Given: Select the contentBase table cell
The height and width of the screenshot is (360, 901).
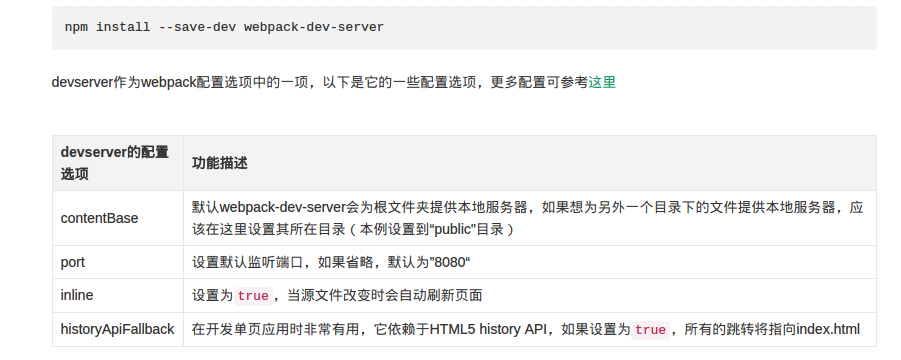Looking at the screenshot, I should pos(118,218).
